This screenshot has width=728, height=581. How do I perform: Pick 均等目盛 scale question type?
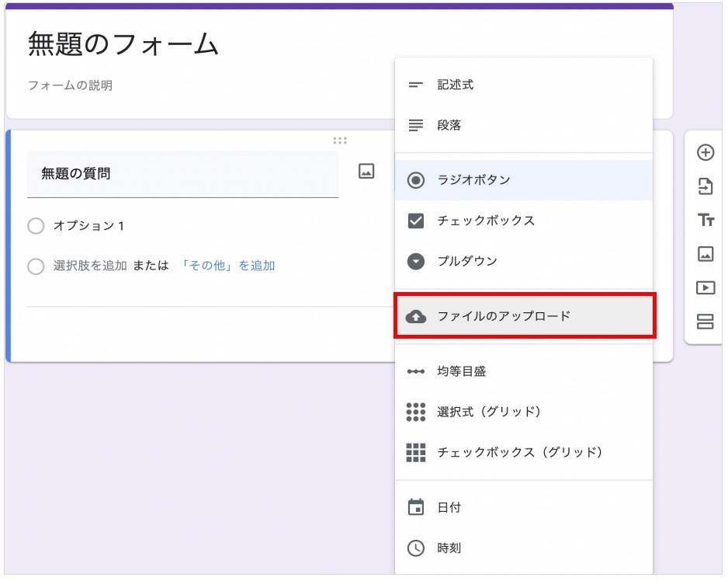coord(524,371)
